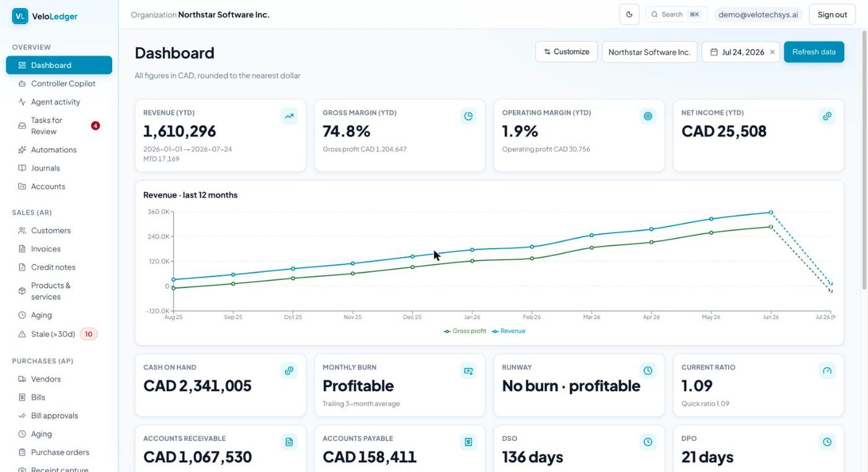
Task: Click the Products & services box icon
Action: tap(22, 291)
